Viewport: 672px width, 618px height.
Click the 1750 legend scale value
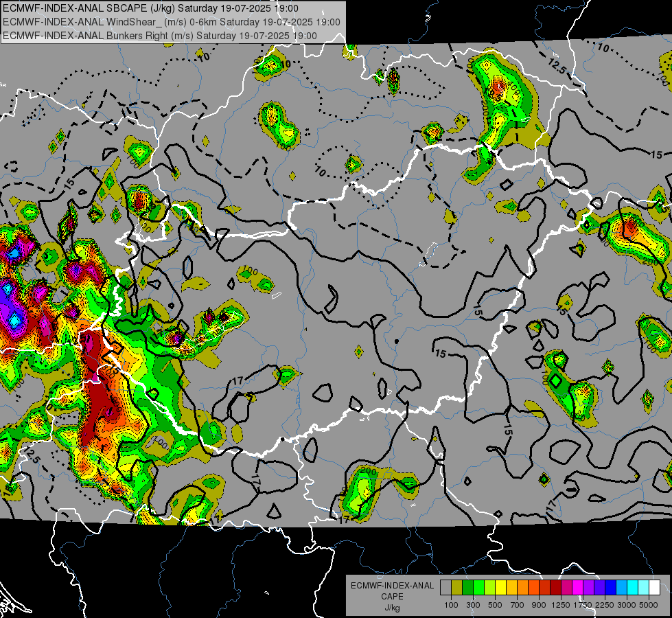click(583, 605)
